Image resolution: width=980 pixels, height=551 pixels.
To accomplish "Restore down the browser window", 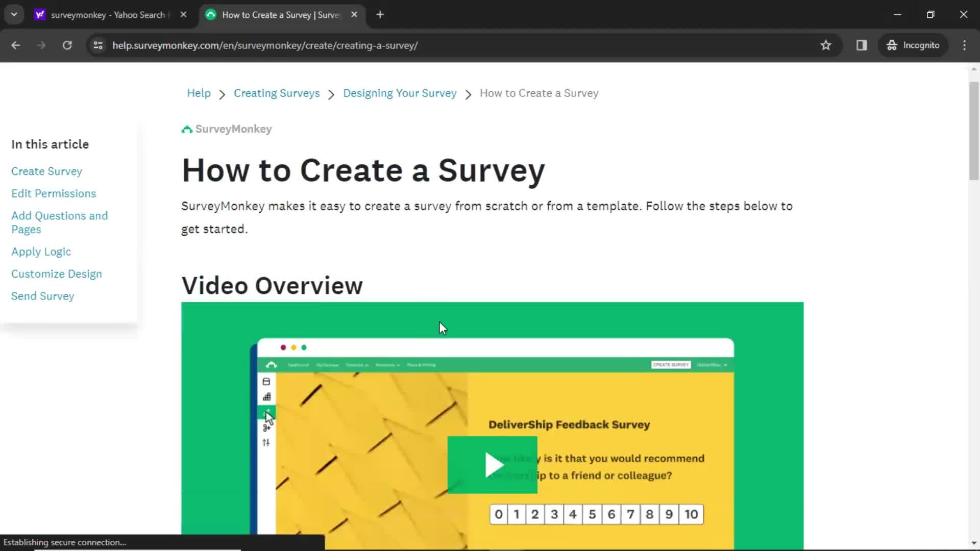I will [930, 15].
